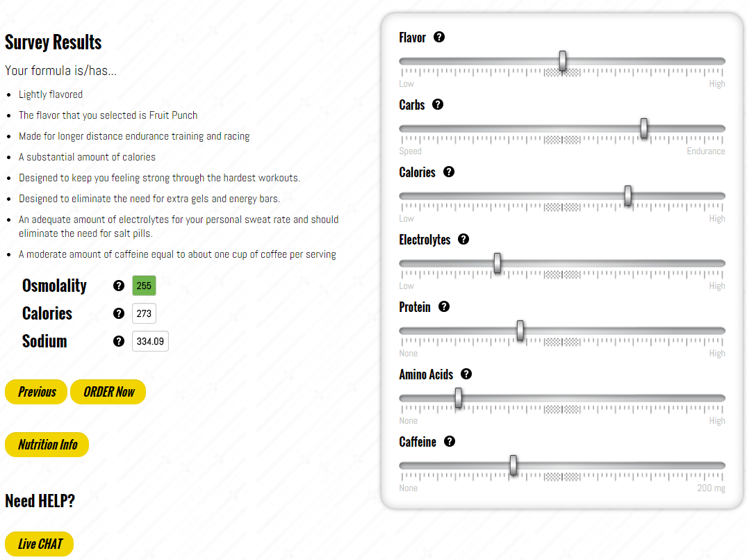Image resolution: width=747 pixels, height=560 pixels.
Task: Click the Protein question mark icon
Action: click(x=443, y=306)
